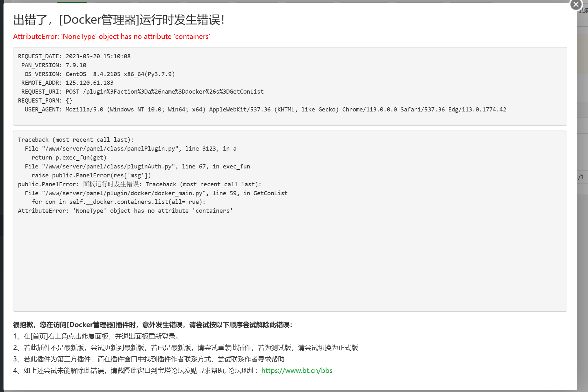588x392 pixels.
Task: Select the REQUEST_URI POST line
Action: click(142, 92)
